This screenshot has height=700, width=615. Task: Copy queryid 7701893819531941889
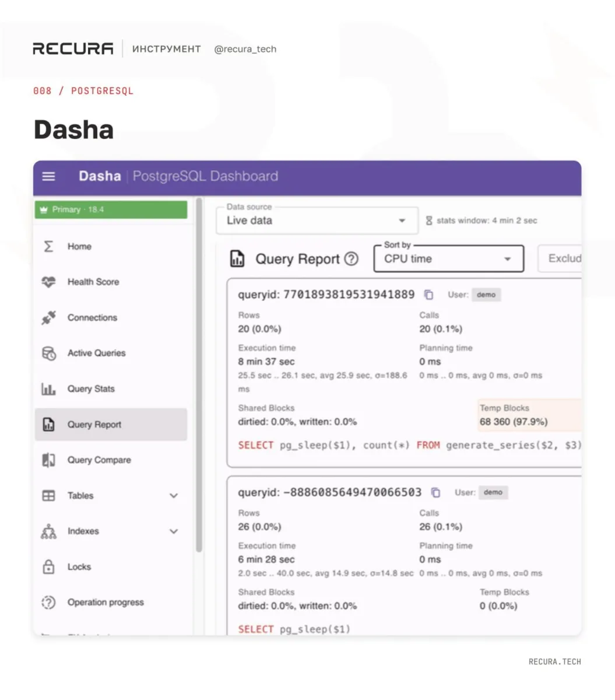tap(429, 295)
